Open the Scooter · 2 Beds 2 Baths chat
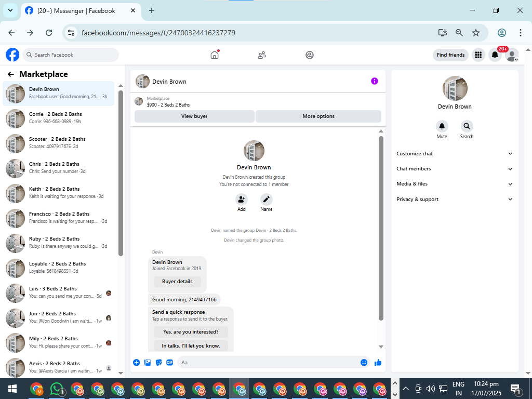 coord(58,143)
